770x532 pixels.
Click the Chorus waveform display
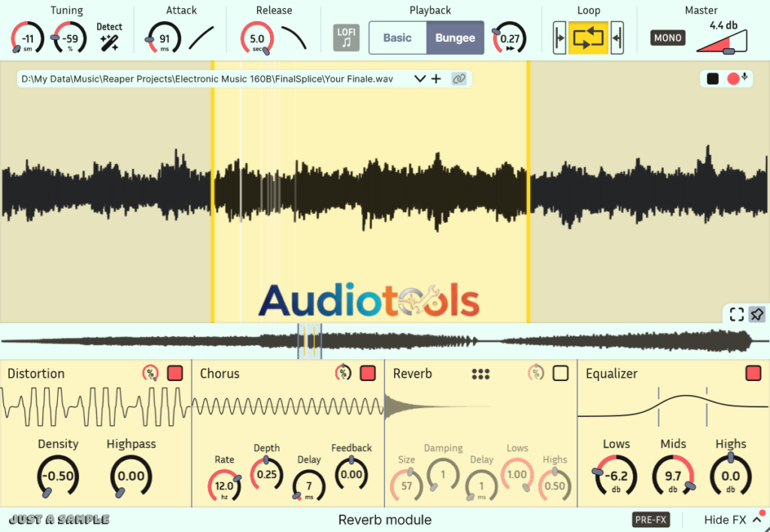pos(288,407)
